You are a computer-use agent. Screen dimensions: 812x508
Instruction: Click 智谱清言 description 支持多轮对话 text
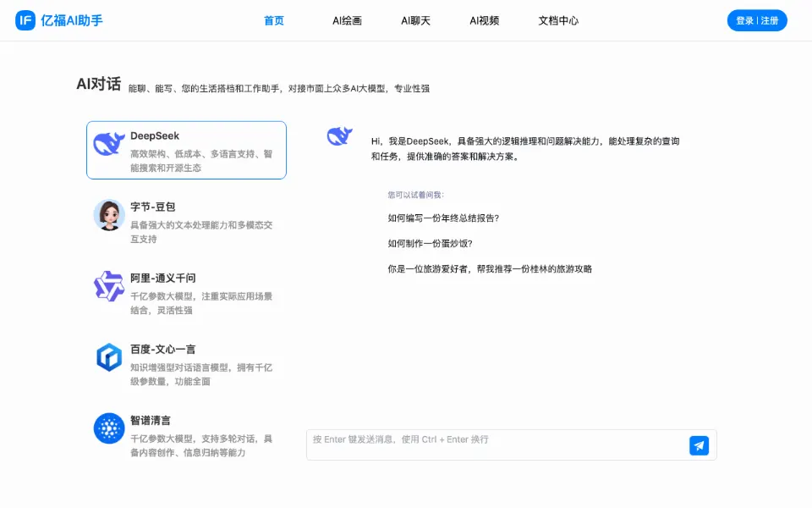pos(201,445)
